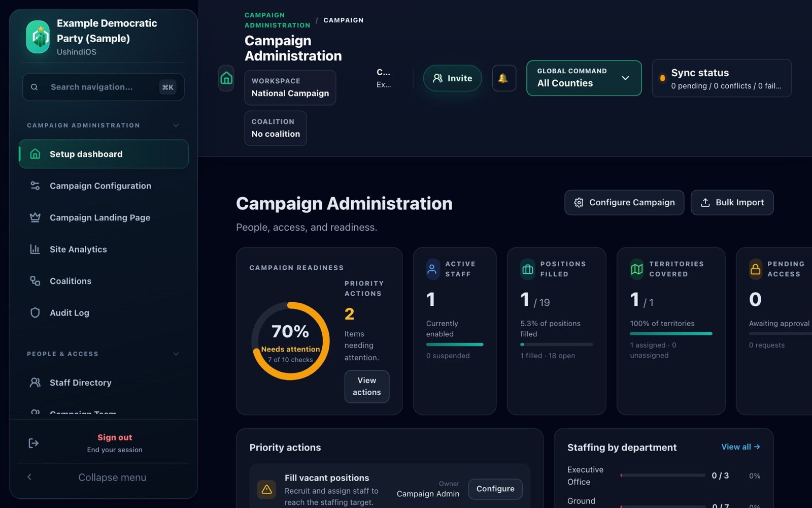Image resolution: width=812 pixels, height=508 pixels.
Task: Click the 'Needs attention' readiness label
Action: click(291, 349)
